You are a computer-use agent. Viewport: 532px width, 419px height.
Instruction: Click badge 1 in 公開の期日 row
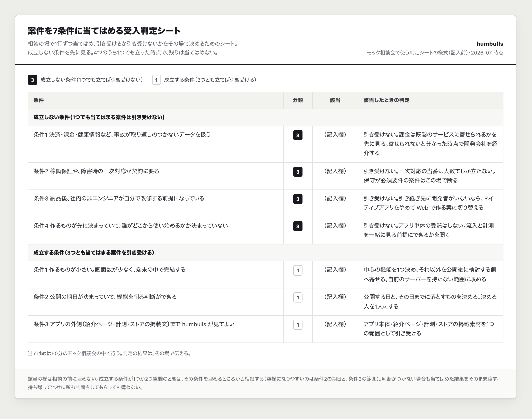(298, 298)
